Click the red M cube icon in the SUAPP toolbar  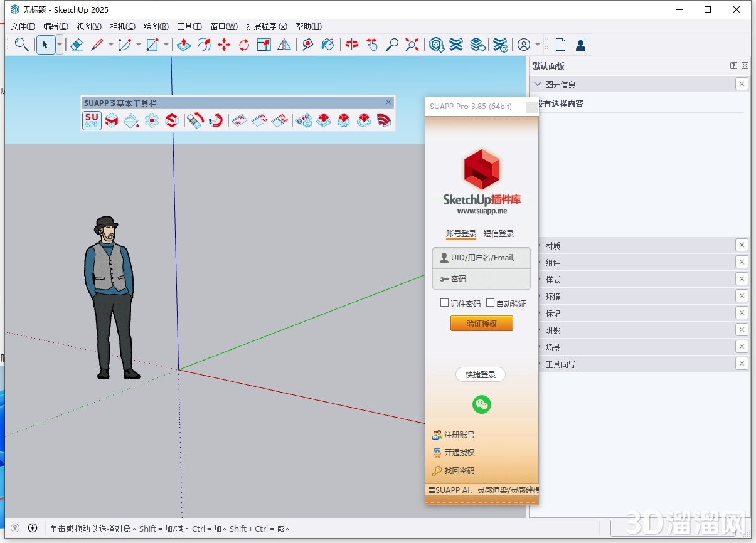point(112,120)
